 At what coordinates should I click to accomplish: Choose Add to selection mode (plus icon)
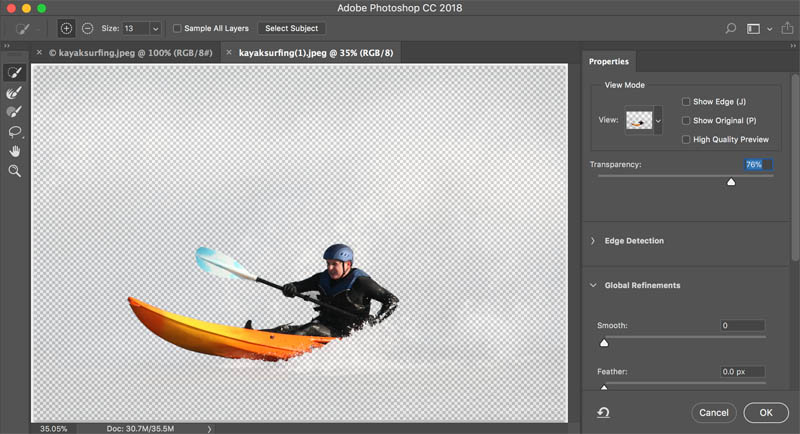(x=66, y=29)
